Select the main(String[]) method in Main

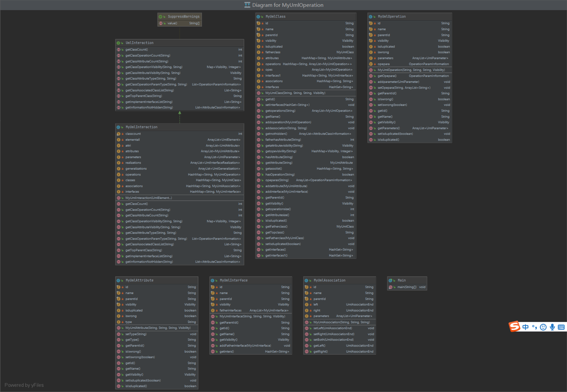click(x=407, y=287)
